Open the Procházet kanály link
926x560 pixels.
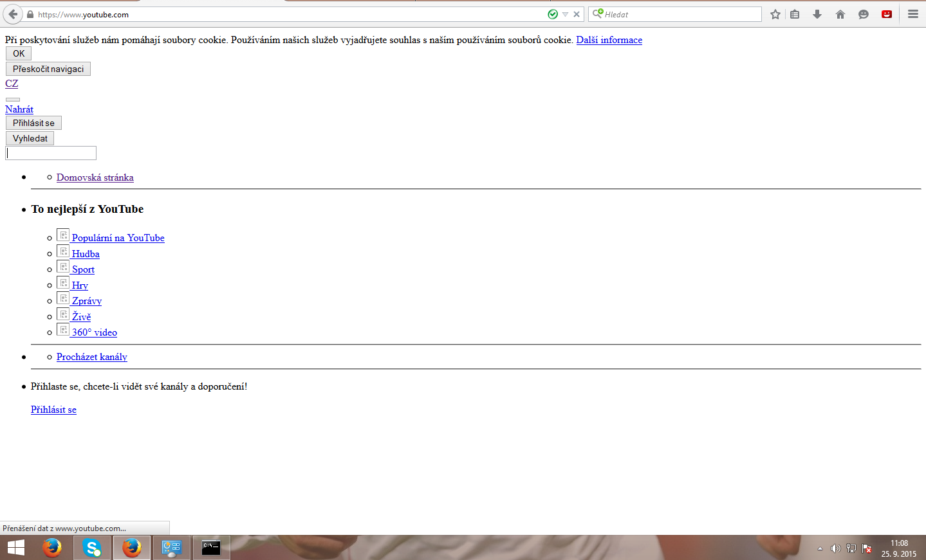point(92,357)
